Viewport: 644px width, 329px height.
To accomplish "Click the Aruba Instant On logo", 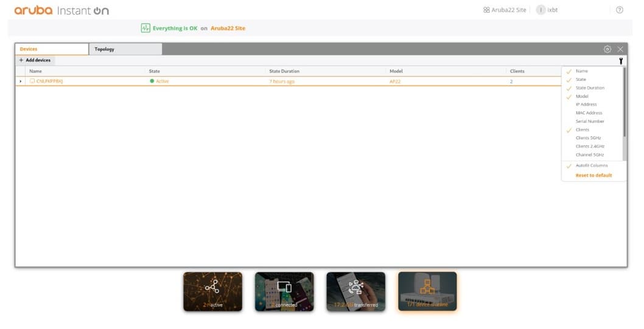I will click(x=61, y=10).
